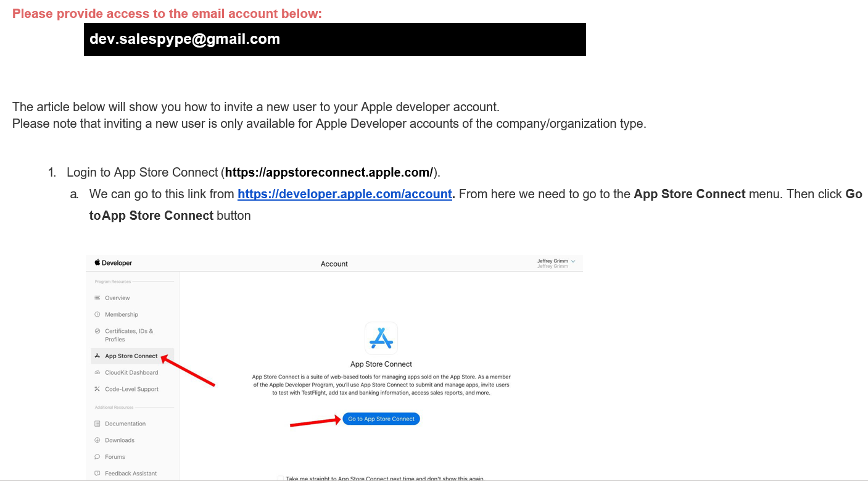Click the red 'Please provide access' heading
The width and height of the screenshot is (868, 481).
tap(167, 14)
